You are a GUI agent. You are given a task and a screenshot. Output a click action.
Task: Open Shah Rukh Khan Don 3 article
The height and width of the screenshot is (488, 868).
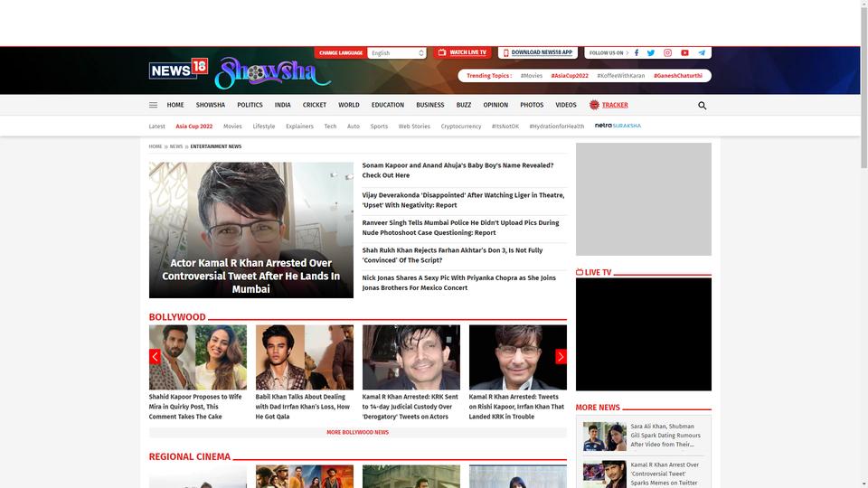[x=452, y=255]
